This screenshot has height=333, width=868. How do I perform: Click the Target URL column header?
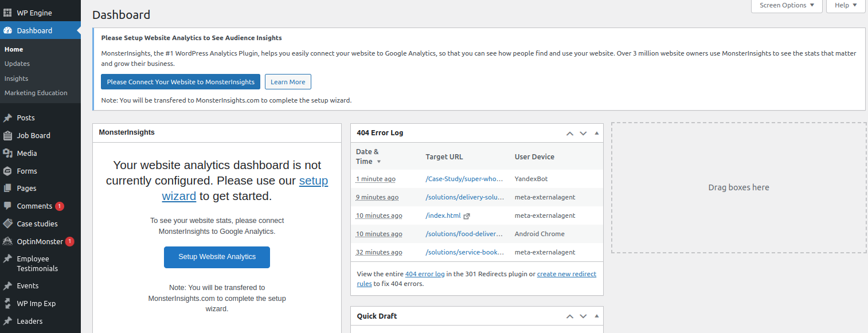coord(444,156)
